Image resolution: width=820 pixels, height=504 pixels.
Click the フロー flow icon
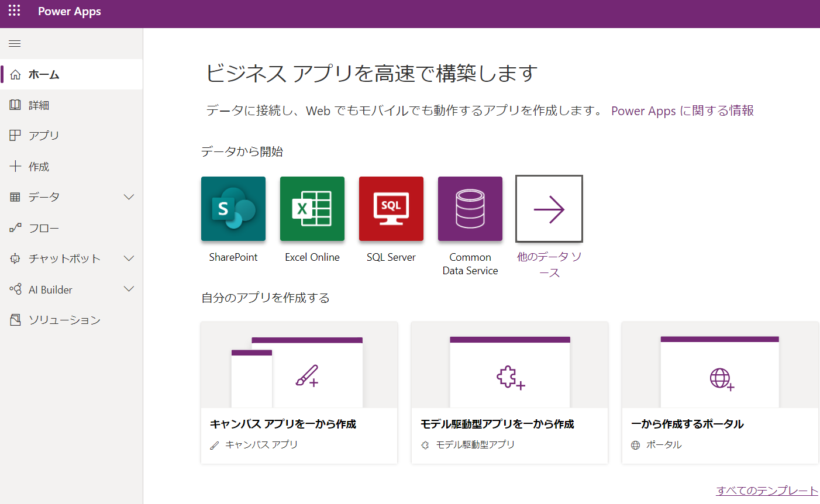[x=15, y=228]
